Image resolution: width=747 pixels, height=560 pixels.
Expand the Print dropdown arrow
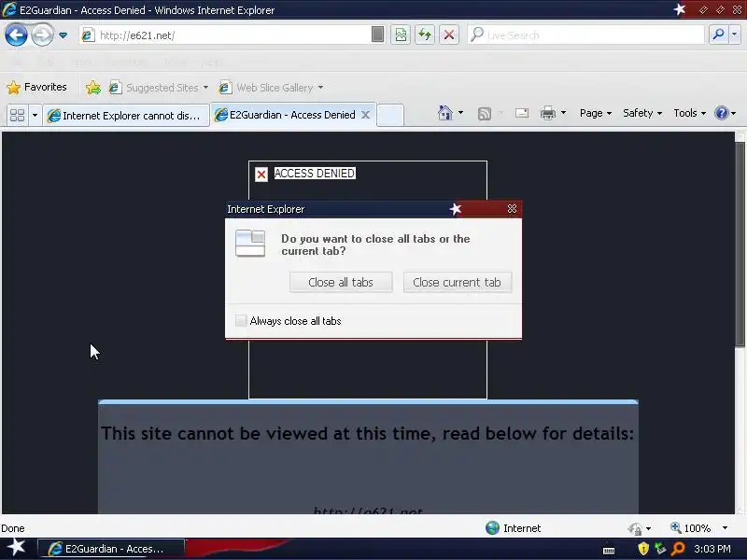pyautogui.click(x=564, y=113)
